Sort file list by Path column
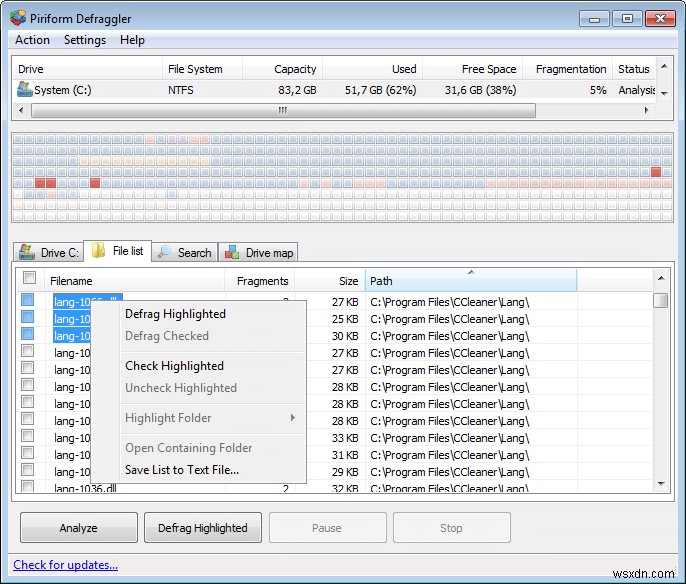This screenshot has height=584, width=686. pos(470,281)
